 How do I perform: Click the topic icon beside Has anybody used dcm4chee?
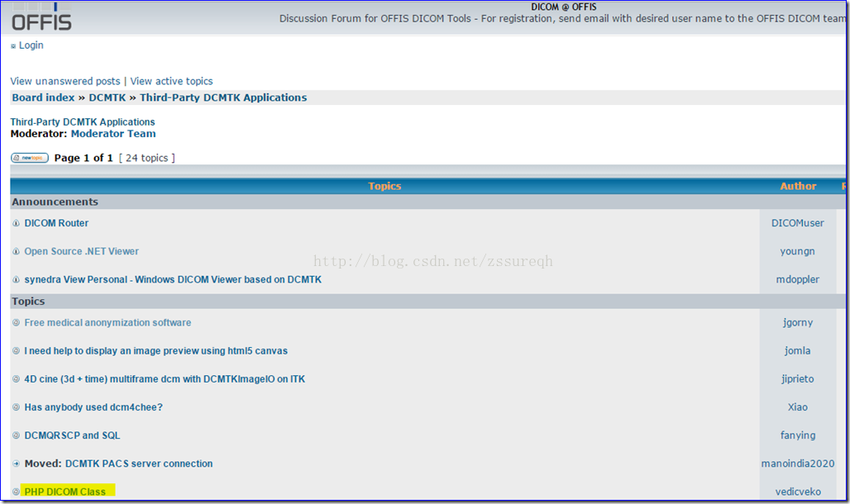point(17,407)
